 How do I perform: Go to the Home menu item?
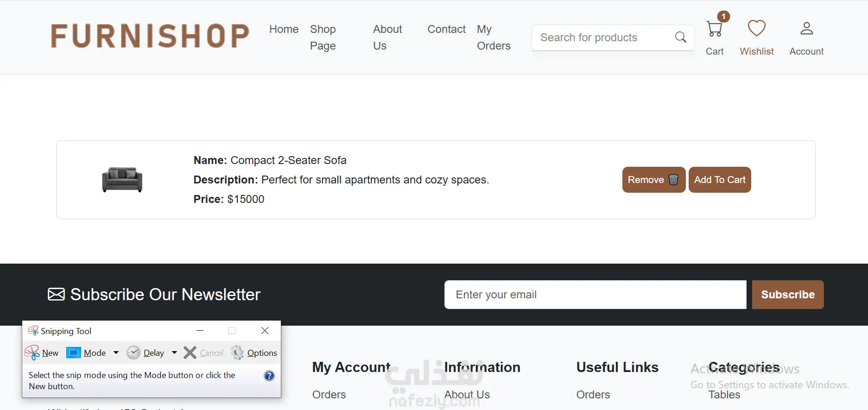tap(284, 29)
